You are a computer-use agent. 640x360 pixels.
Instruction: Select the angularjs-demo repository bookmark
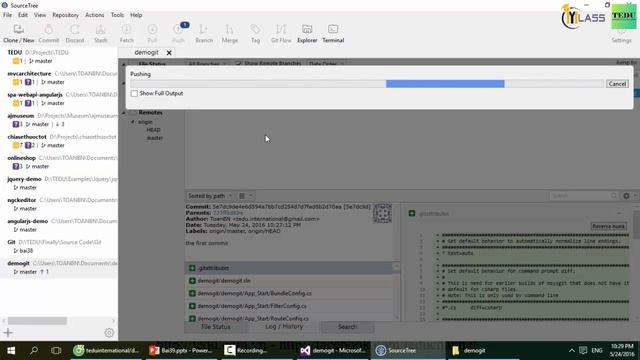tap(59, 225)
